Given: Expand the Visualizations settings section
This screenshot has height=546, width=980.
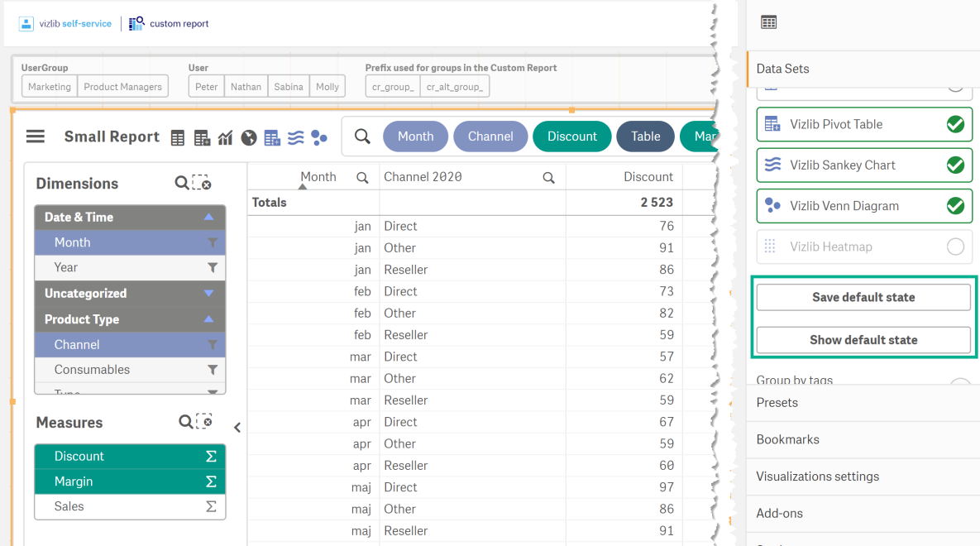Looking at the screenshot, I should [863, 477].
